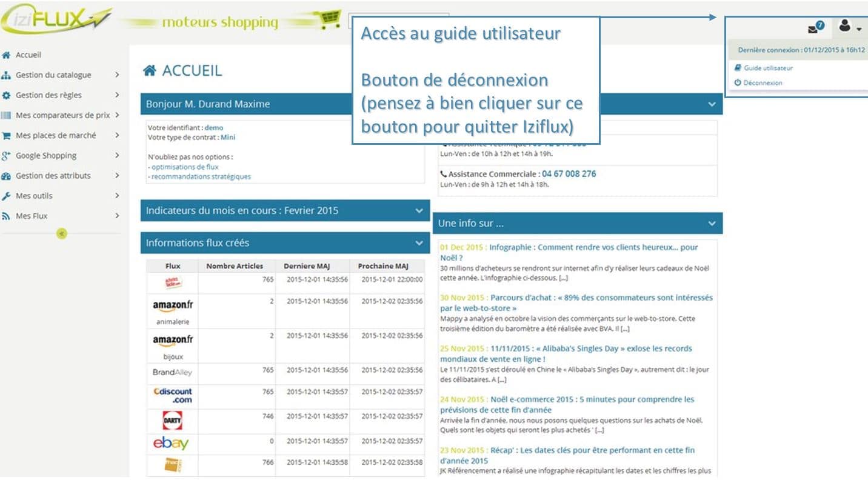Click the Gestion des règles gear icon
The height and width of the screenshot is (480, 868).
pos(6,95)
